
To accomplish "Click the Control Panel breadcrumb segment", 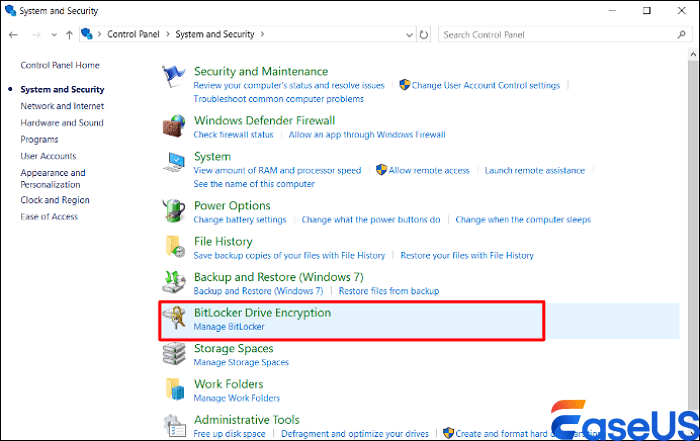I will click(x=133, y=34).
